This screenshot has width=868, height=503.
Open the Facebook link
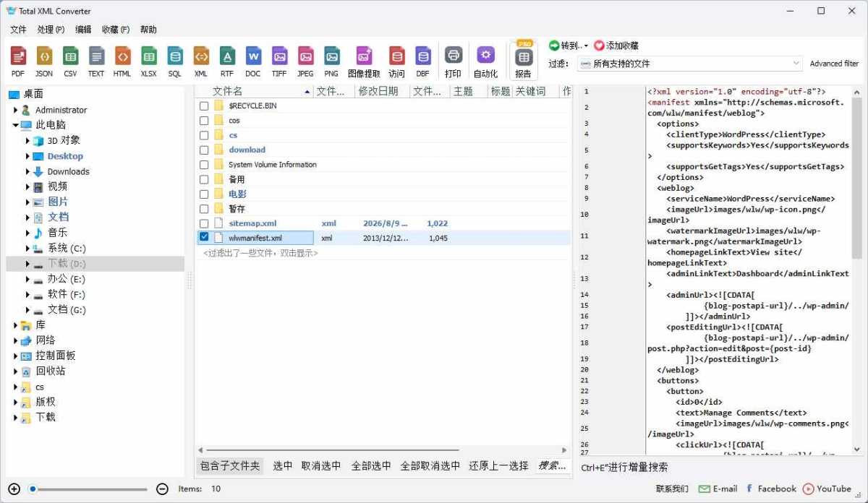[770, 489]
